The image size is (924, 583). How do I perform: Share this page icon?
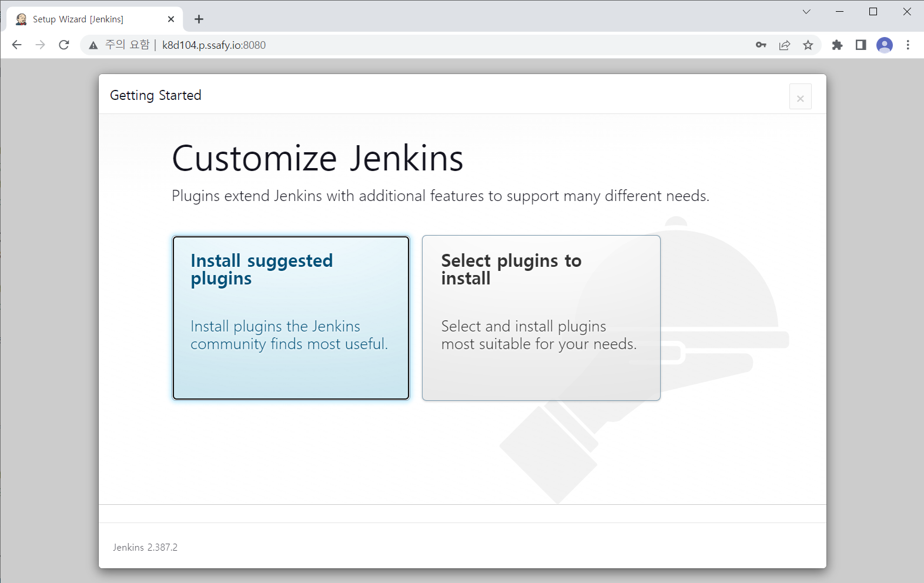point(785,45)
